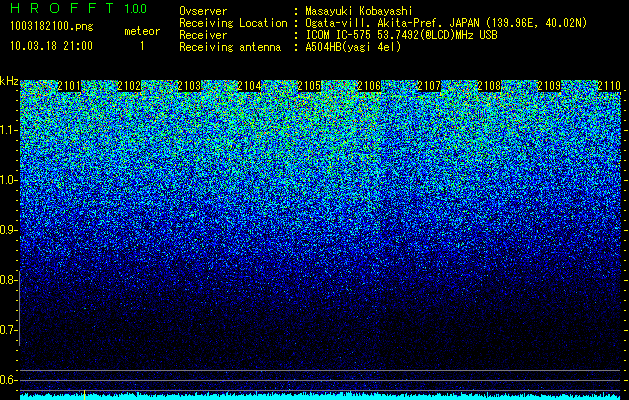Click the Receiver field label
629x400 pixels.
click(203, 35)
